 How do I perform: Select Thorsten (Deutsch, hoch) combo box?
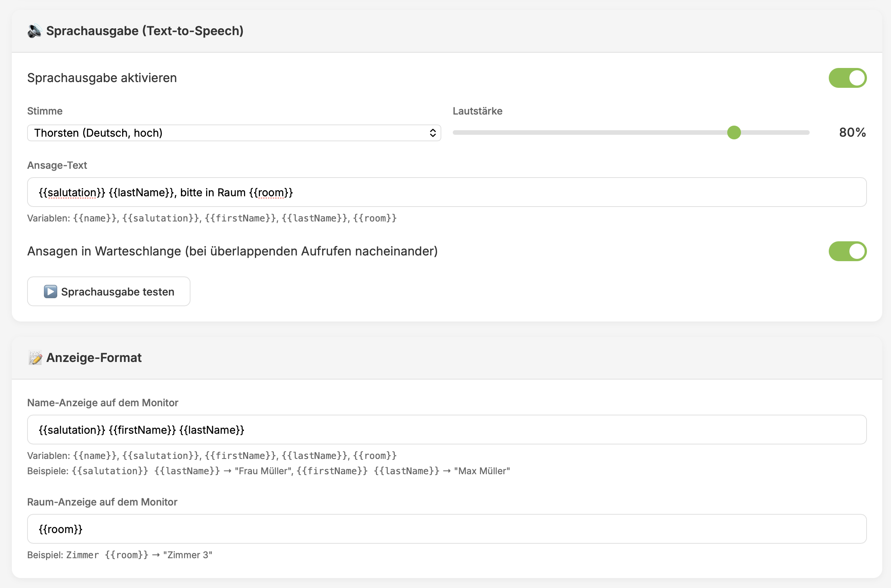(x=234, y=133)
